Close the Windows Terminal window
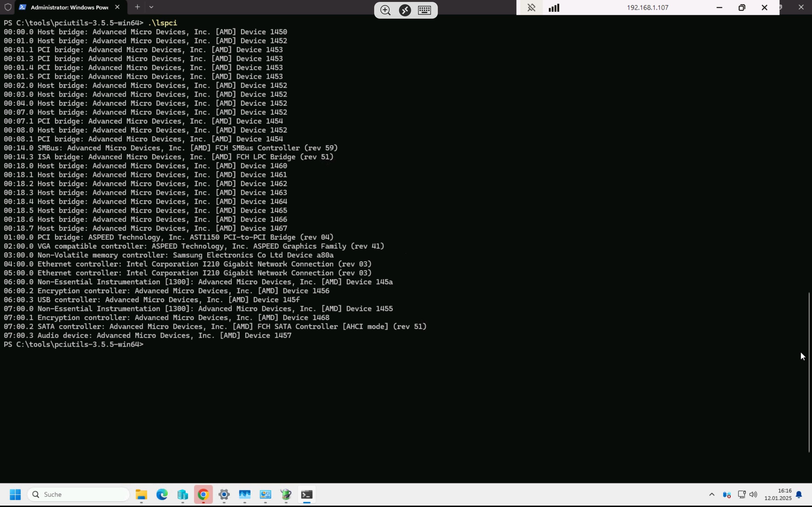This screenshot has width=812, height=507. tap(801, 7)
